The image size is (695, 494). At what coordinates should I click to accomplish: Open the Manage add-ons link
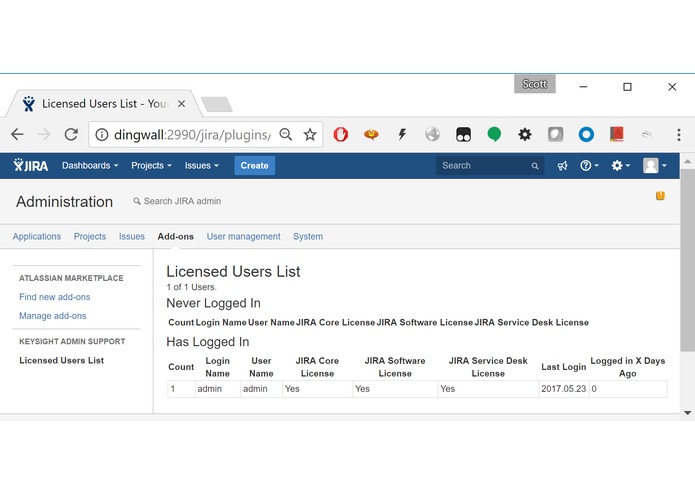tap(52, 316)
